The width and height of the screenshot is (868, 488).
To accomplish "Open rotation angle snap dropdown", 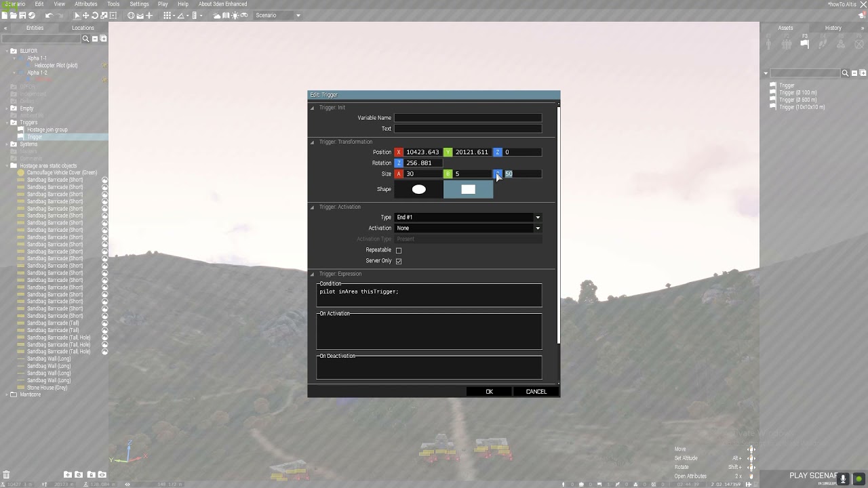I will point(188,16).
